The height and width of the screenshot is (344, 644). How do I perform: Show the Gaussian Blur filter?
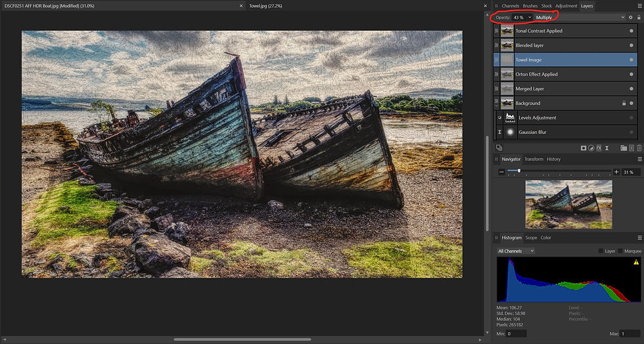coord(632,132)
